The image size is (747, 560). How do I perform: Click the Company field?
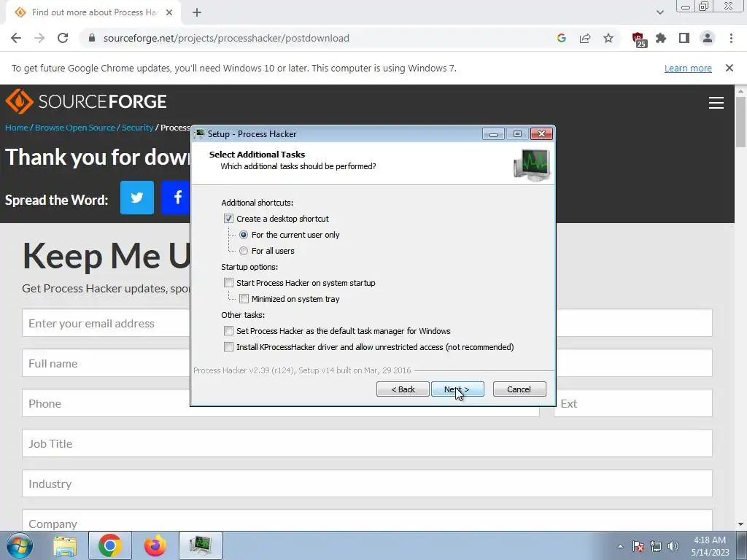[368, 520]
